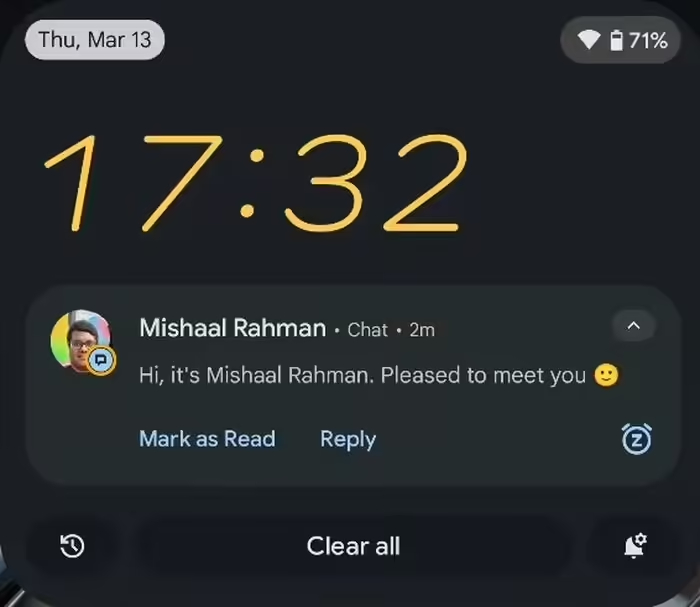
Task: Collapse the Mishaal Rahman notification
Action: click(x=634, y=325)
